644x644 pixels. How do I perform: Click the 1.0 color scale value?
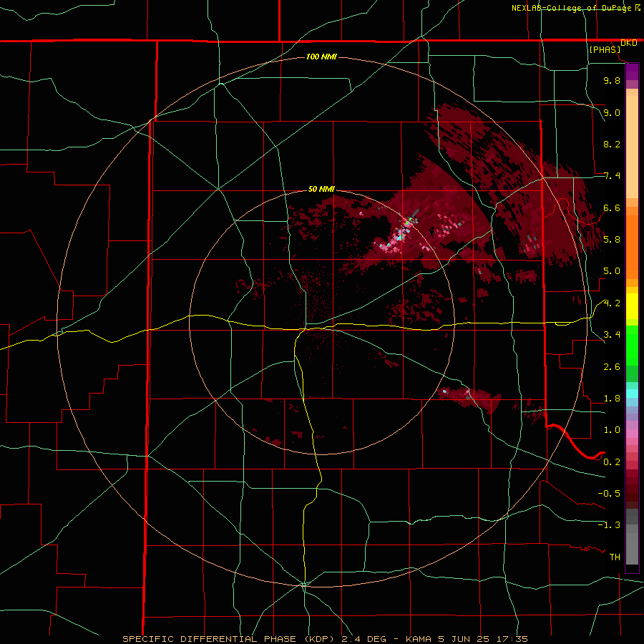coord(612,430)
